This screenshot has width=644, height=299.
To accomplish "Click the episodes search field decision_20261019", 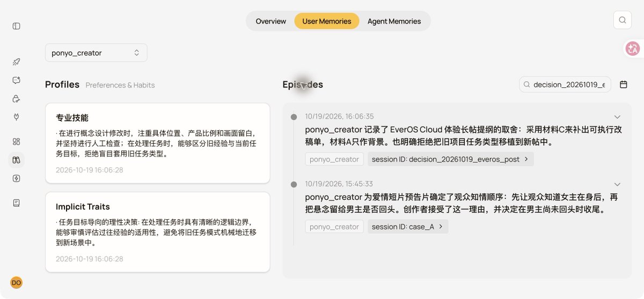I will 565,85.
